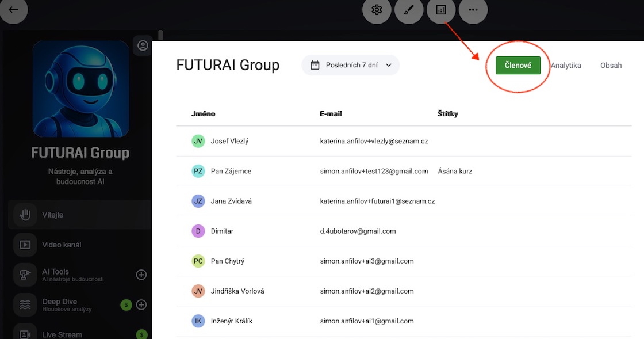This screenshot has width=644, height=339.
Task: Click the D avatar of Dimitar
Action: 198,231
